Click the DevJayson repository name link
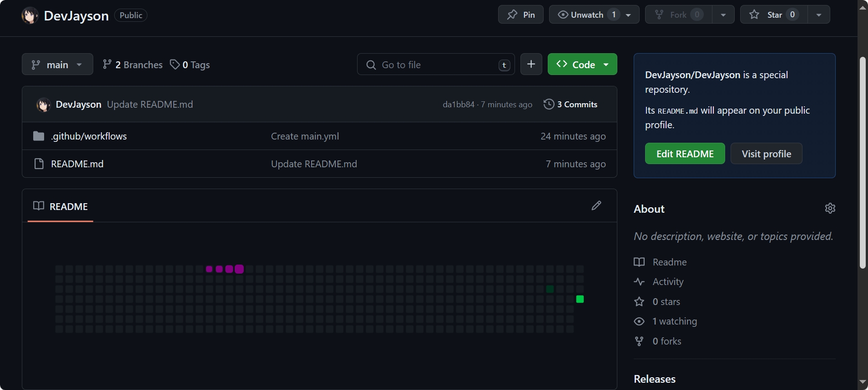 76,16
